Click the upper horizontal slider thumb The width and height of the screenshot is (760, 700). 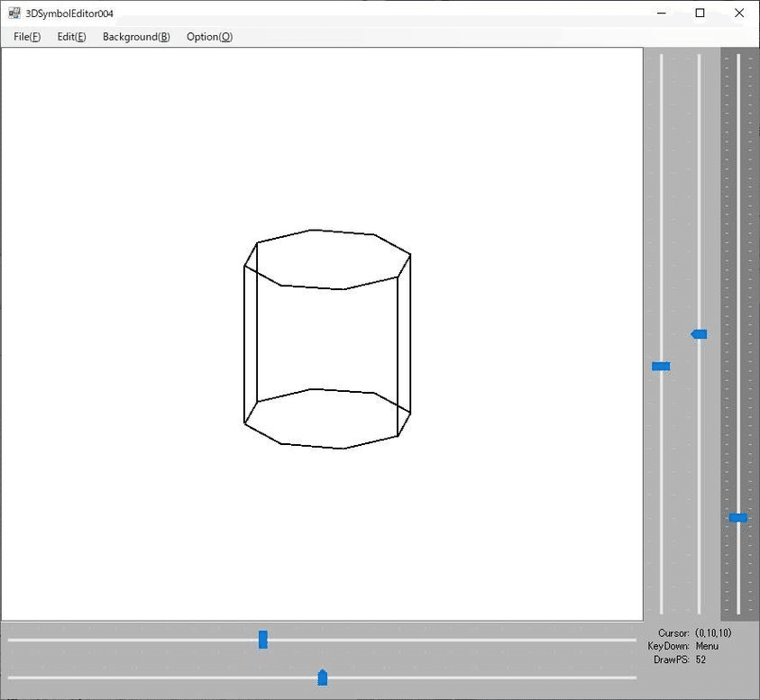coord(262,640)
